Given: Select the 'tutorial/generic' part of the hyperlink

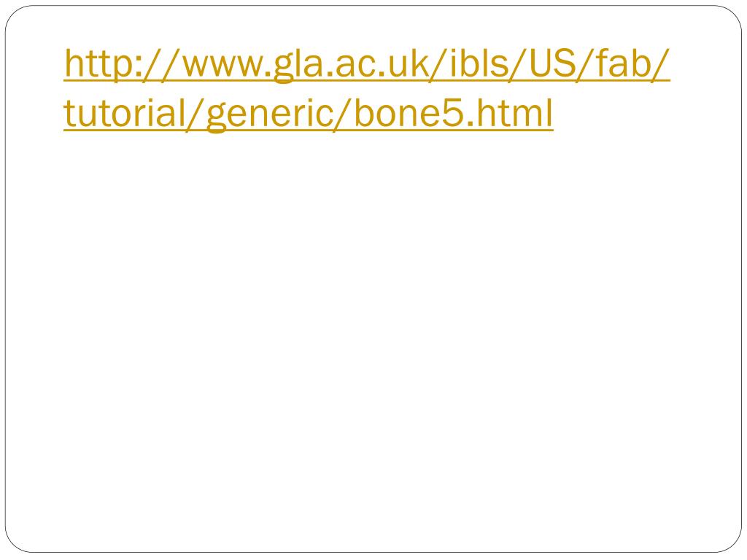Looking at the screenshot, I should [197, 114].
